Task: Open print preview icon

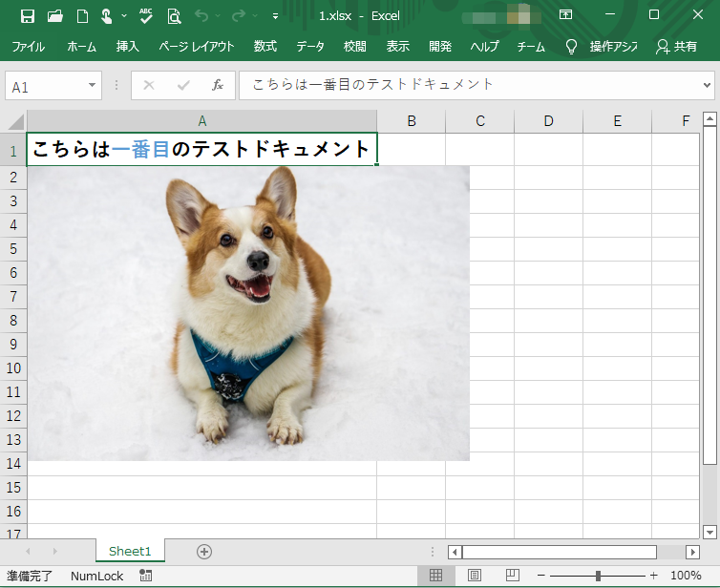Action: click(x=174, y=16)
